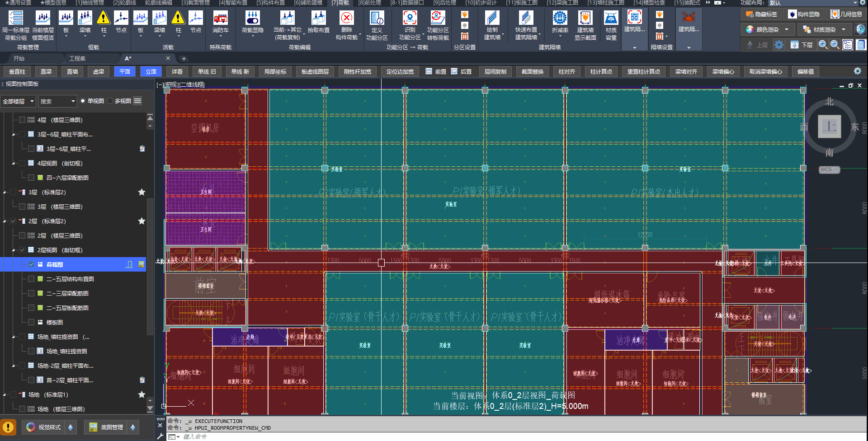Click the 柱对齐 button
Image resolution: width=868 pixels, height=441 pixels.
(x=566, y=72)
